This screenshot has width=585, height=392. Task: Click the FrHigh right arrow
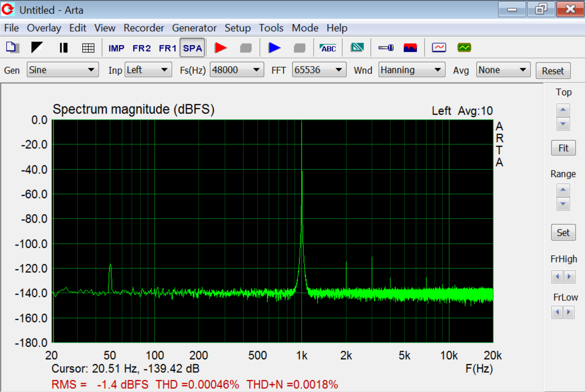pyautogui.click(x=569, y=277)
